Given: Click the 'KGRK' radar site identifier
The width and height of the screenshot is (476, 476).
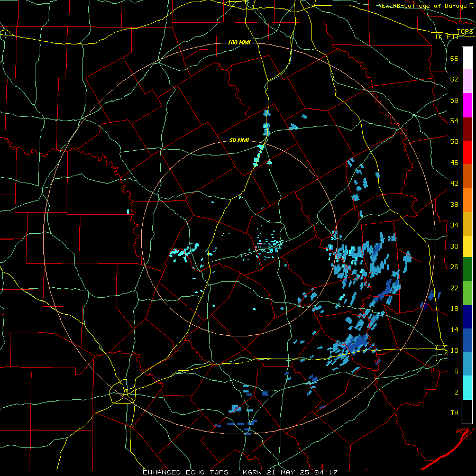Looking at the screenshot, I should click(253, 472).
